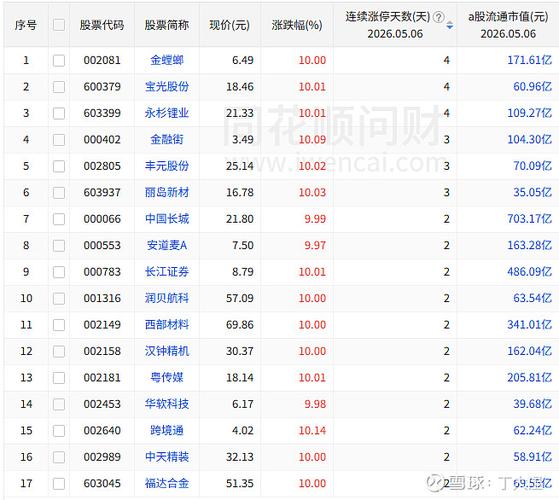Click stock code 002081
Viewport: 559px width, 500px height.
pyautogui.click(x=102, y=60)
